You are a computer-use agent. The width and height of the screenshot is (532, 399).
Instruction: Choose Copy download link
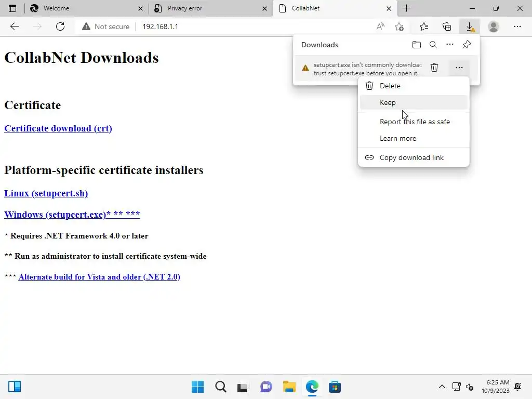tap(414, 157)
